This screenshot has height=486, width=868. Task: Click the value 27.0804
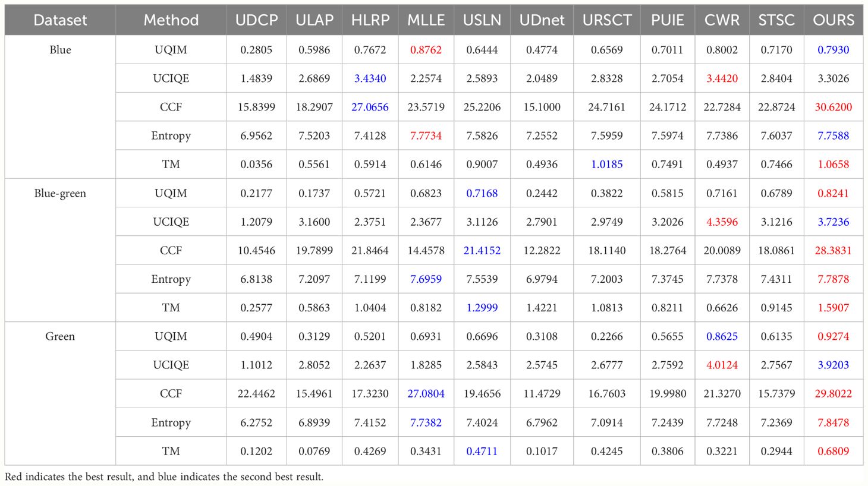(426, 393)
